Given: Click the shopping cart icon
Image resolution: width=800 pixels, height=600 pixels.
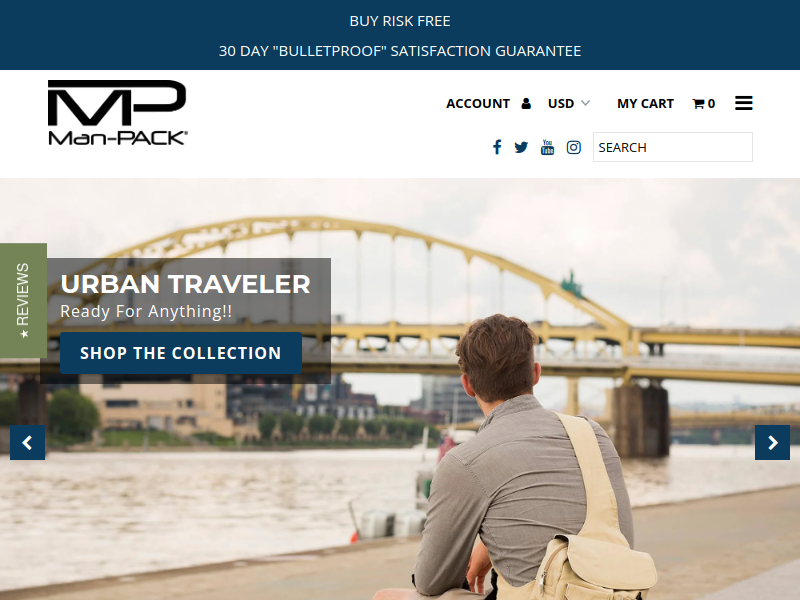Looking at the screenshot, I should tap(698, 104).
